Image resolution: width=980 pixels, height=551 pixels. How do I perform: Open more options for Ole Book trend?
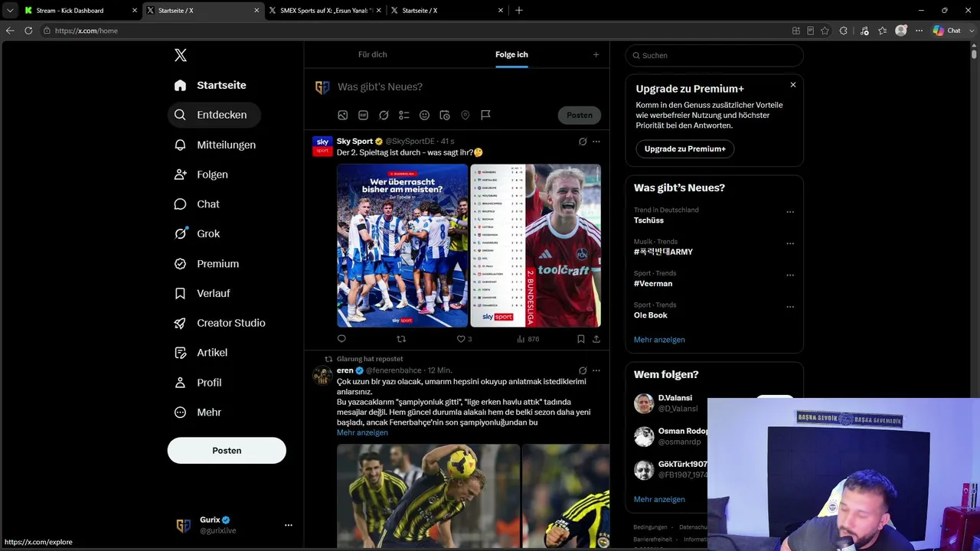click(790, 307)
